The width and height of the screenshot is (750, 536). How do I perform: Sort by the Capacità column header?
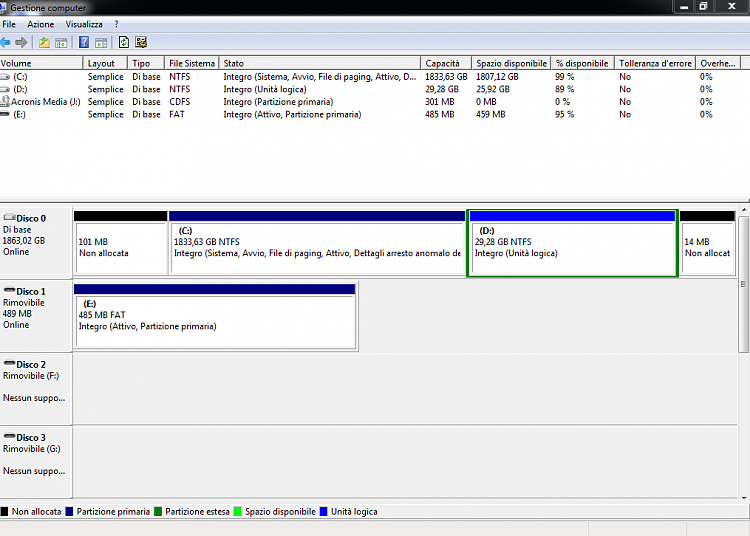point(446,63)
